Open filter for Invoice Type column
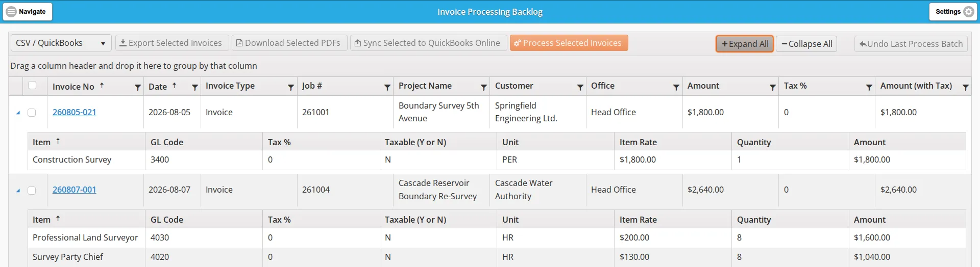Image resolution: width=980 pixels, height=267 pixels. coord(291,88)
